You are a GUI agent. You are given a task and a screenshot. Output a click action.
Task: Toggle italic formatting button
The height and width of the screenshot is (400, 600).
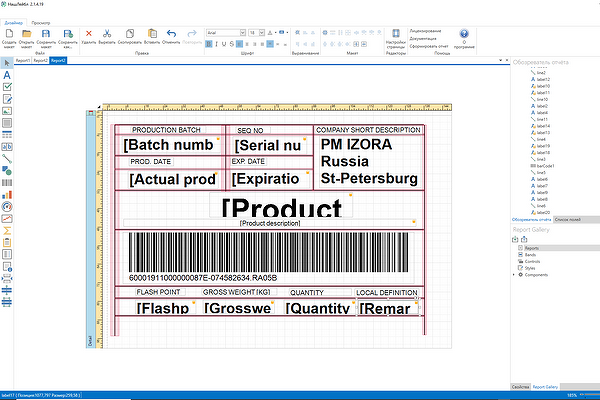tap(218, 44)
